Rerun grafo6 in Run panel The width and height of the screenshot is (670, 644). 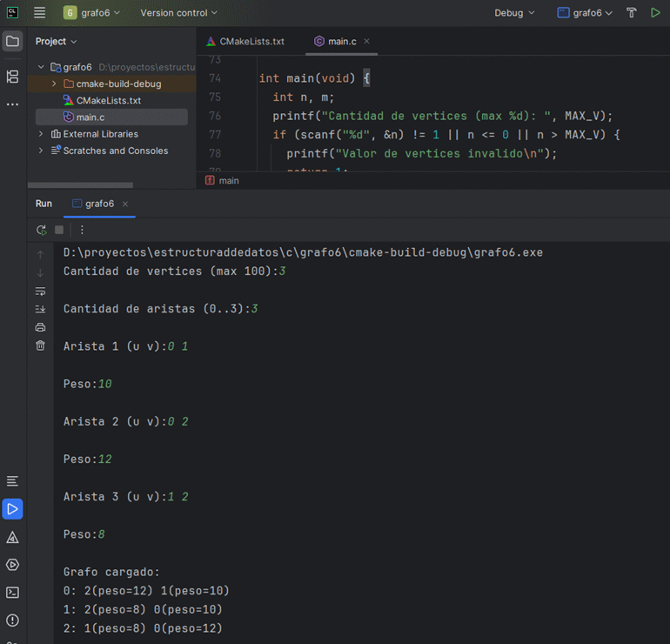tap(41, 230)
